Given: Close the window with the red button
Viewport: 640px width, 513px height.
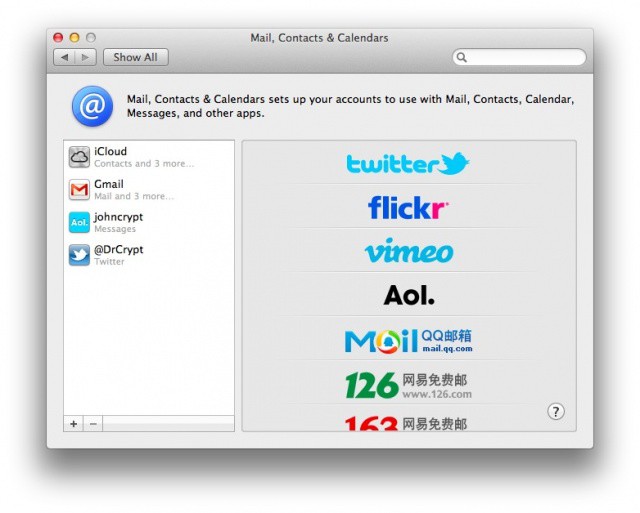Looking at the screenshot, I should pos(58,38).
